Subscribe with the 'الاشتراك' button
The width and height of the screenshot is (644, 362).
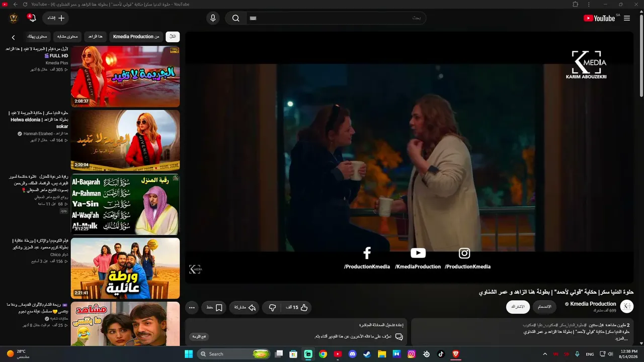[518, 307]
